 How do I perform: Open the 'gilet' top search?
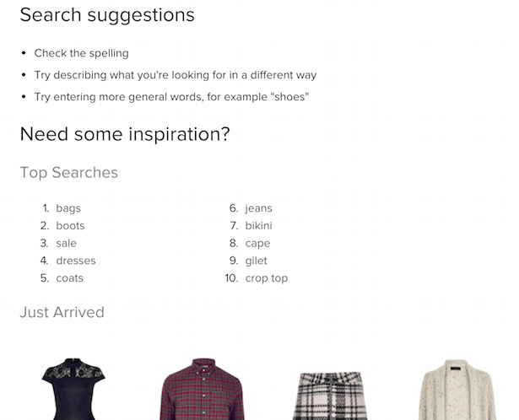pyautogui.click(x=256, y=261)
